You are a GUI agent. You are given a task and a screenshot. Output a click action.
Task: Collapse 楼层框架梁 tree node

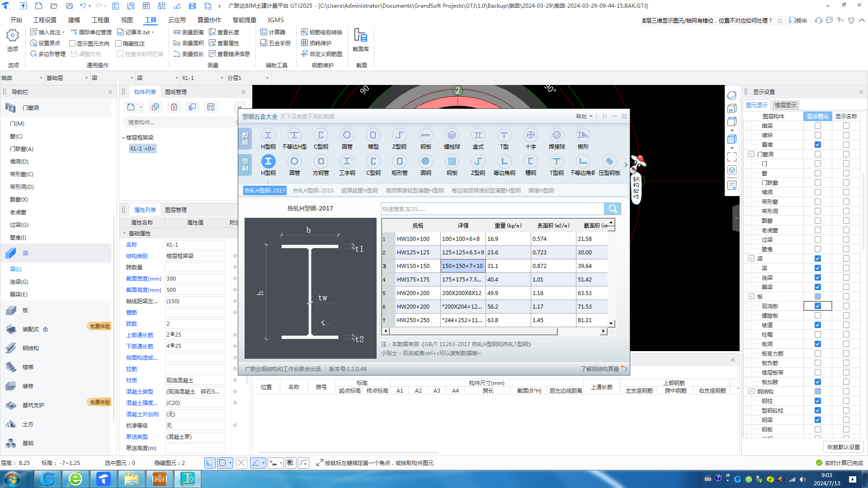123,138
